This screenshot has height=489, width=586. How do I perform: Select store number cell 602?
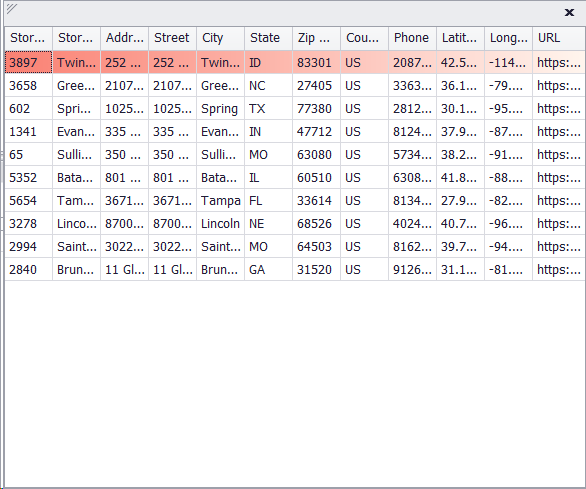tap(28, 109)
